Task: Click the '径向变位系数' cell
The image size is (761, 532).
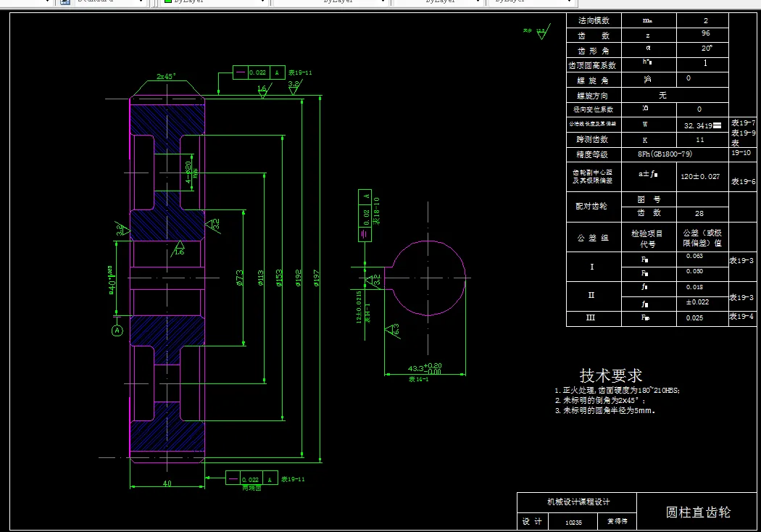Action: tap(593, 109)
